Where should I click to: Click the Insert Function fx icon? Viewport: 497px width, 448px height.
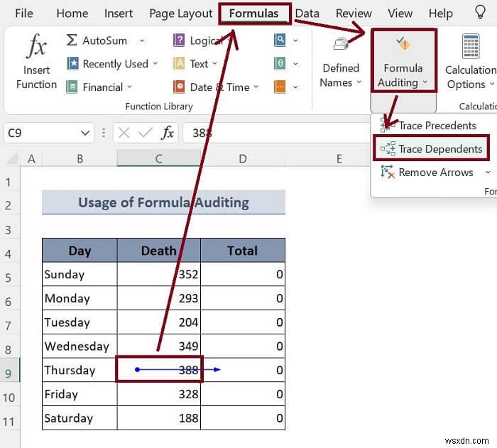click(x=36, y=46)
